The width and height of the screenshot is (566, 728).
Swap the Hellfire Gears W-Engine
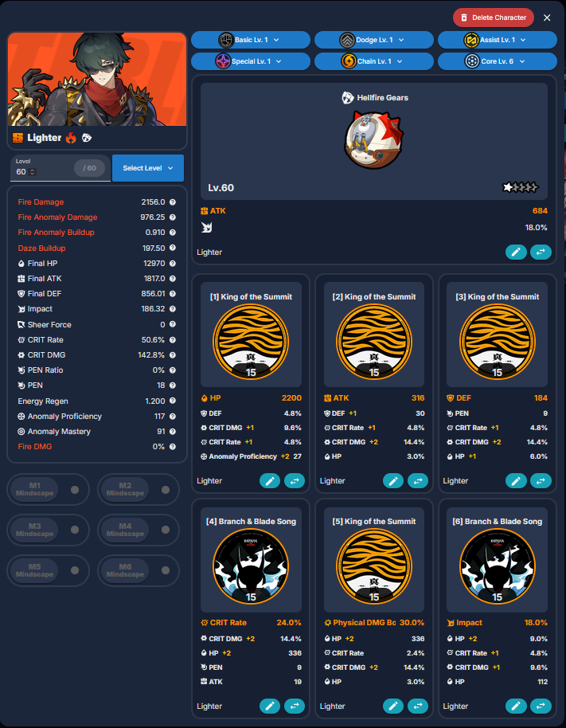pyautogui.click(x=541, y=252)
